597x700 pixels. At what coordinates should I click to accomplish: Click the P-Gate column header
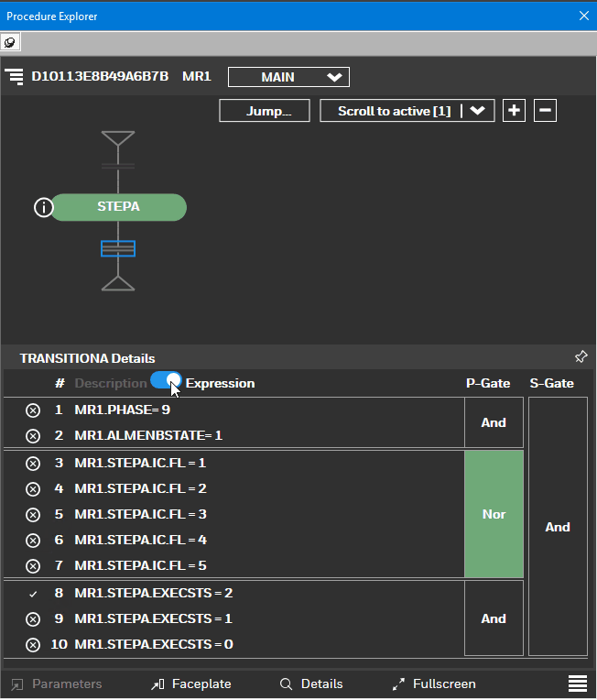click(x=488, y=383)
